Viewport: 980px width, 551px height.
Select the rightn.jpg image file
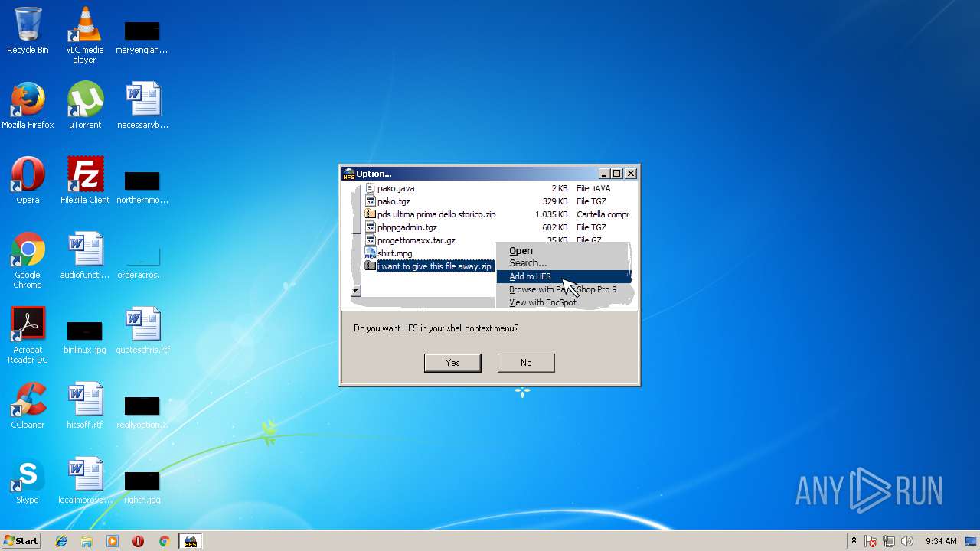[142, 486]
